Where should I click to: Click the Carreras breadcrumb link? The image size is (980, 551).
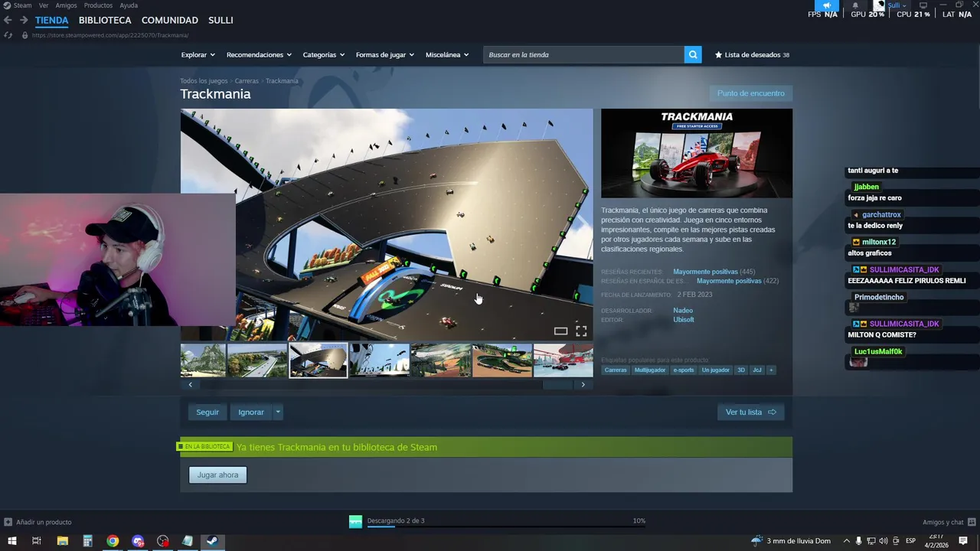[x=247, y=81]
